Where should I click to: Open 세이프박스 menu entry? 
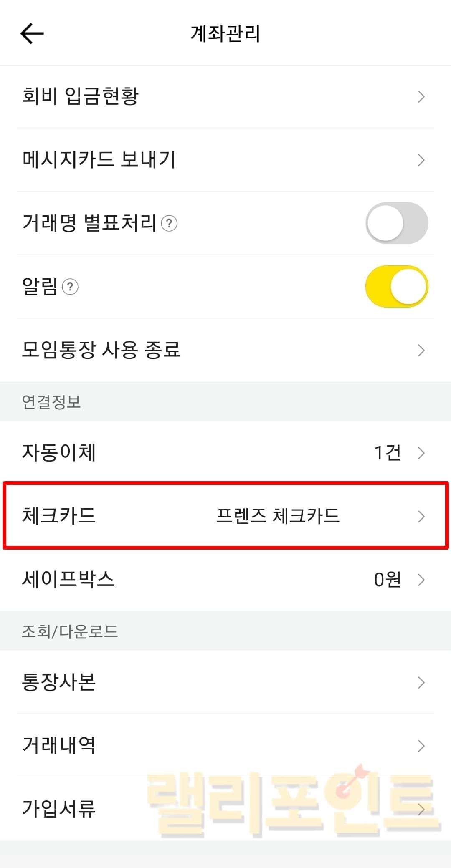68,580
